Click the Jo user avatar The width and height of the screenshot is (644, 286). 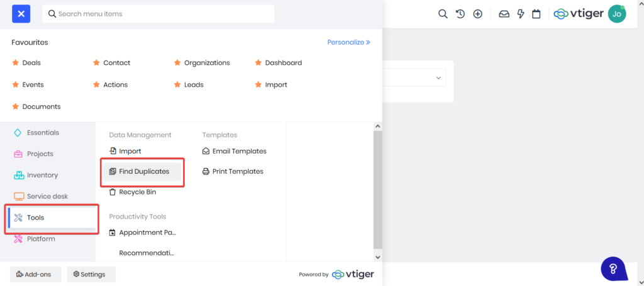pos(617,14)
